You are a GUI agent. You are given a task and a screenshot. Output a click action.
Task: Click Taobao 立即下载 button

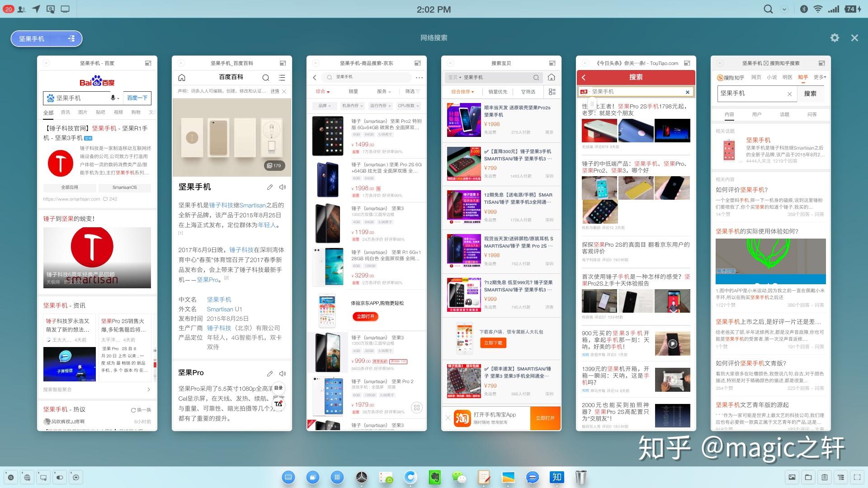click(x=493, y=343)
